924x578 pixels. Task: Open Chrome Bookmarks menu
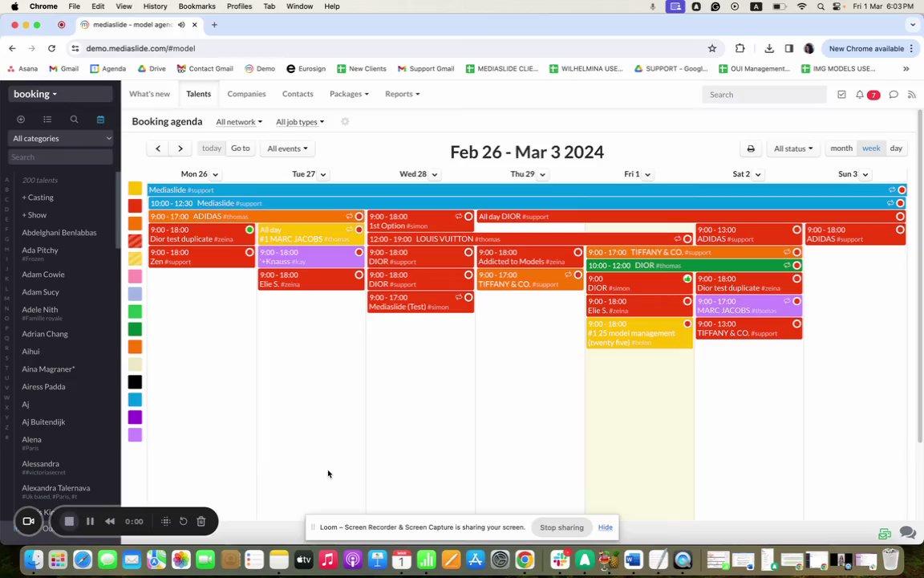(197, 6)
